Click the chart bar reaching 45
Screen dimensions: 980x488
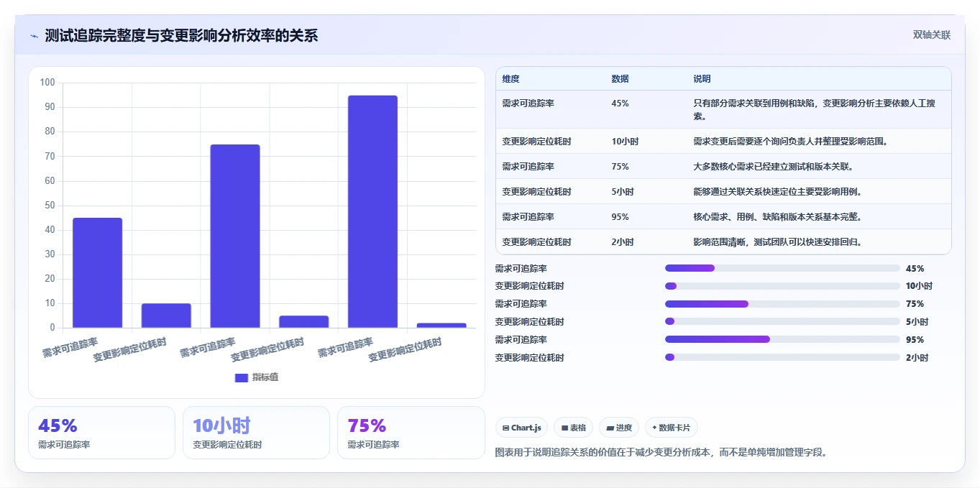click(x=98, y=272)
